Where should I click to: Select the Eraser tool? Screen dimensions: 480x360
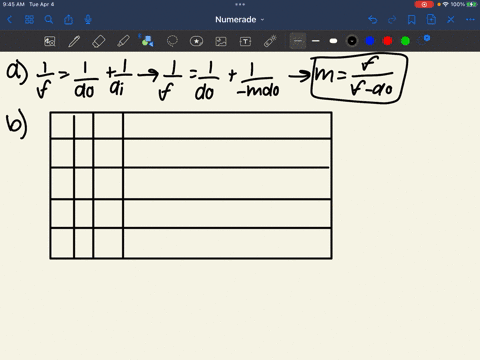click(x=99, y=41)
